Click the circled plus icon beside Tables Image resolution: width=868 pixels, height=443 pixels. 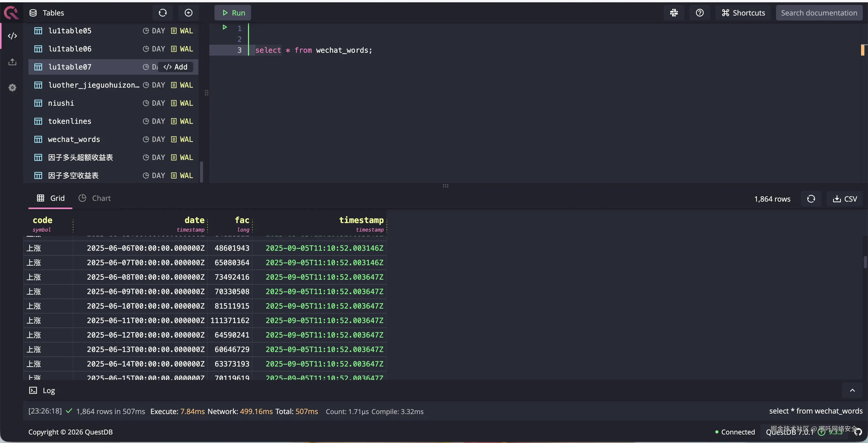coord(188,13)
